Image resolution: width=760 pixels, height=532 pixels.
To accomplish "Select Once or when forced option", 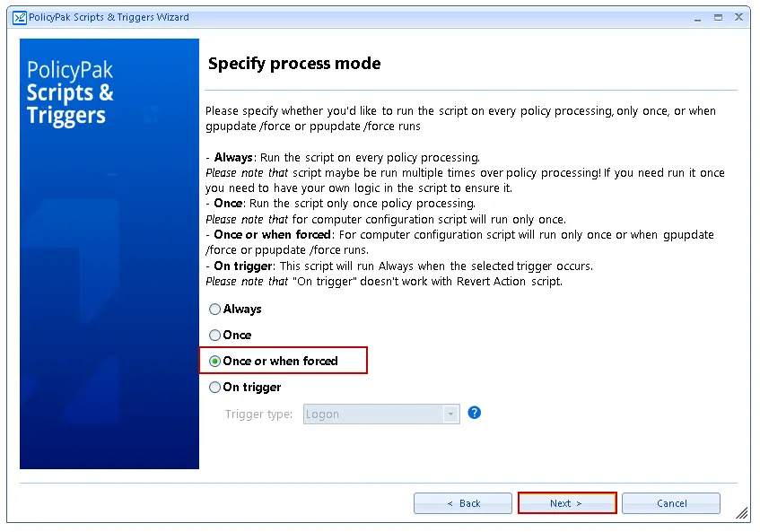I will click(214, 362).
